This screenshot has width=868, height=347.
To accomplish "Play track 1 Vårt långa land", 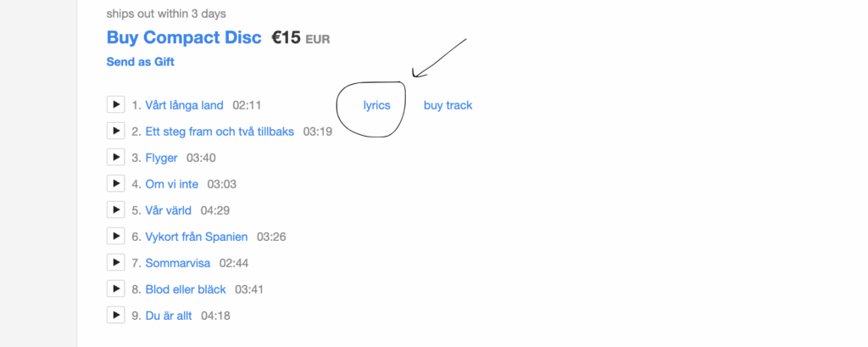I will point(115,104).
